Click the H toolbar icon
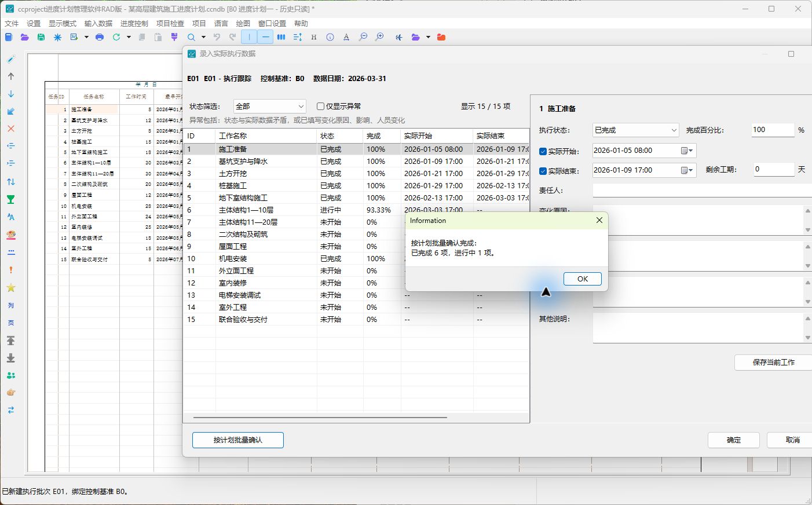This screenshot has height=505, width=812. (314, 37)
